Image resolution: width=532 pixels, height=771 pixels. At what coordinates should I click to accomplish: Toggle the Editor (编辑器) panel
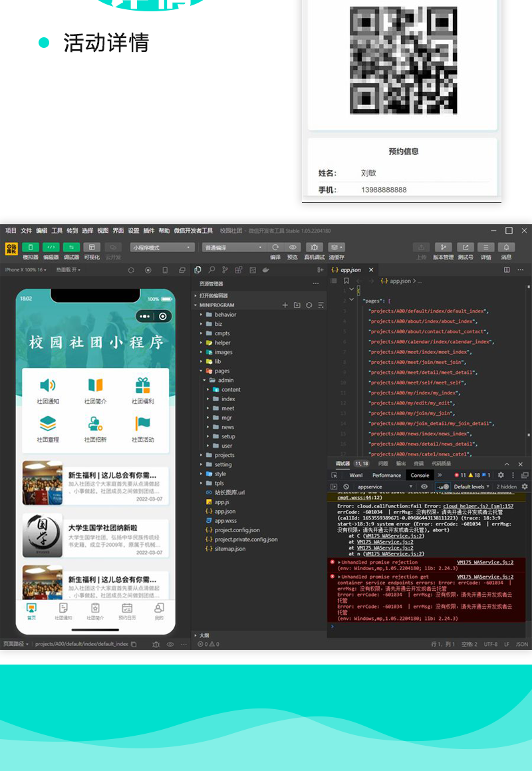[50, 246]
